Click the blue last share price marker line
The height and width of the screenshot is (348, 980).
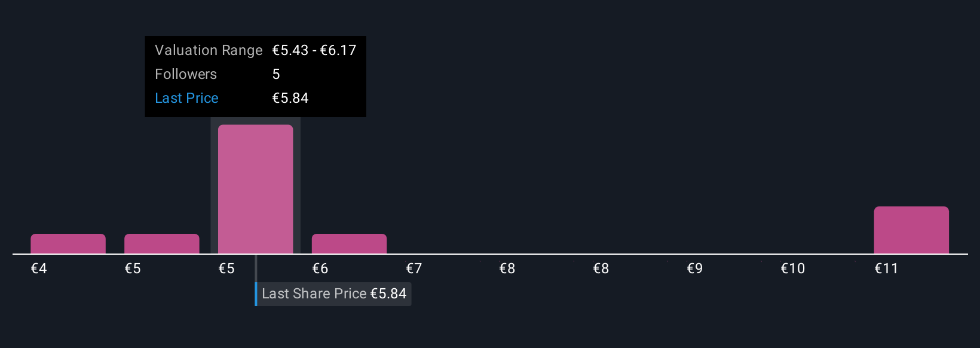[256, 294]
